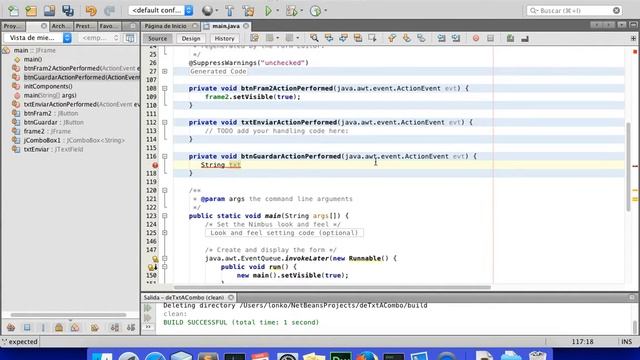This screenshot has height=360, width=640.
Task: Click the editor vertical scrollbar thumb
Action: click(x=628, y=167)
